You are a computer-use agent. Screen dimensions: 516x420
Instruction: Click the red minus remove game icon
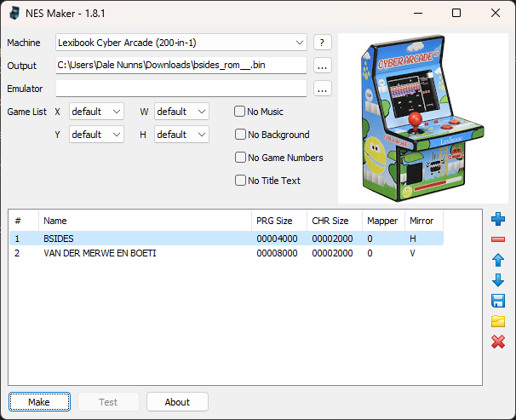[x=498, y=239]
